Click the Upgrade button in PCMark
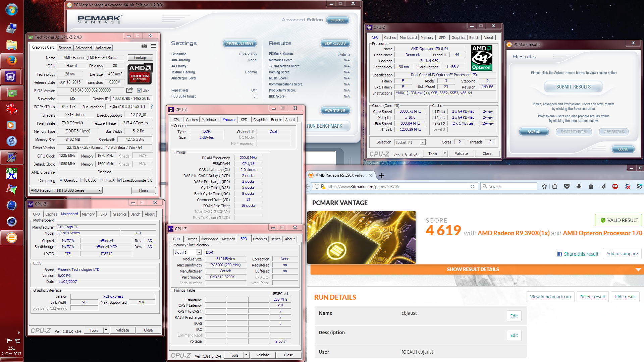 coord(337,20)
